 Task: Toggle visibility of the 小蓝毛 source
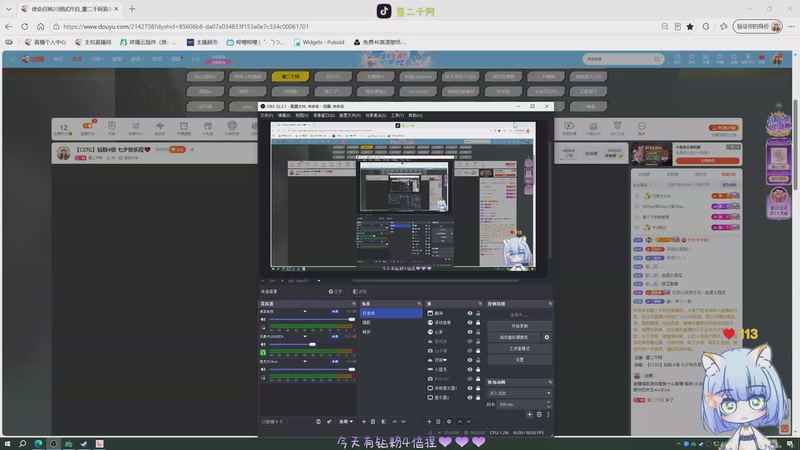[x=470, y=369]
